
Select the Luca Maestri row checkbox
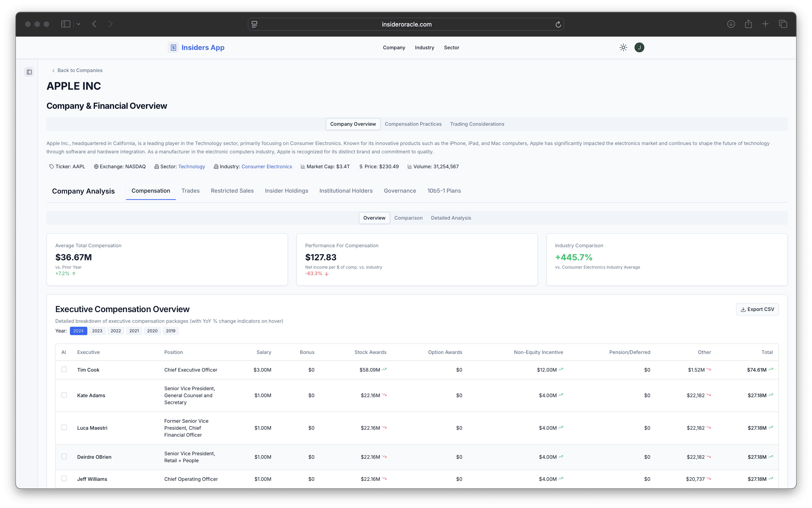[x=64, y=427]
